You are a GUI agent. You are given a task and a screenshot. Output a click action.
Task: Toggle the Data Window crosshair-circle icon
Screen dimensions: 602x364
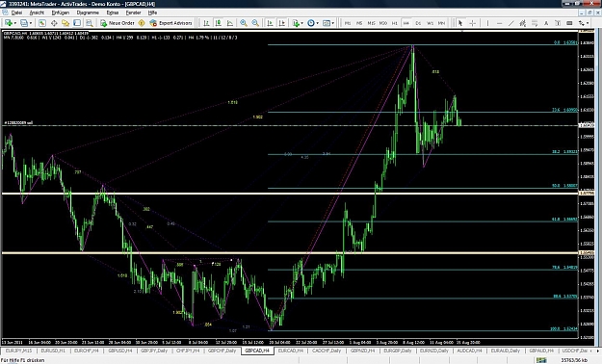pyautogui.click(x=54, y=23)
